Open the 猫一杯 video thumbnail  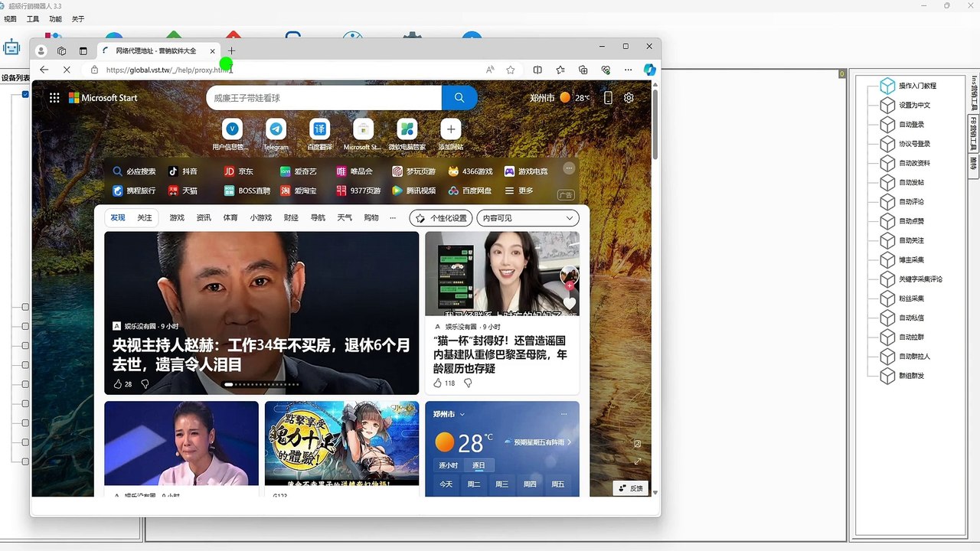coord(502,273)
